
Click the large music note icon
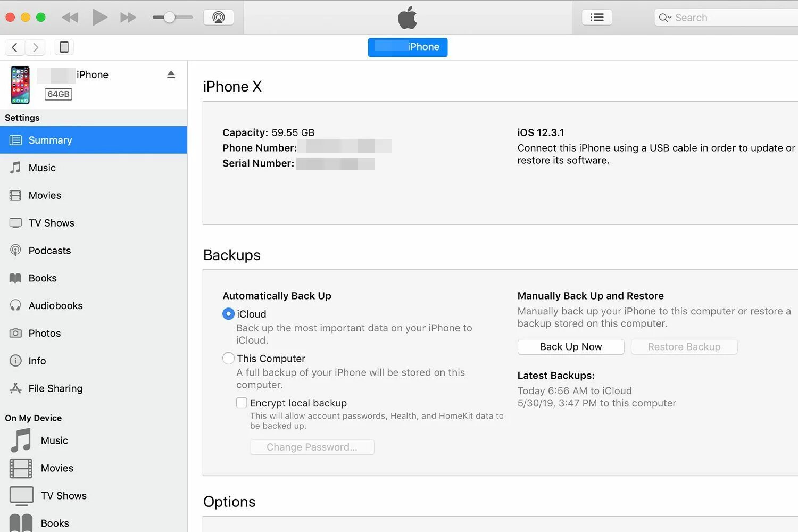click(21, 440)
